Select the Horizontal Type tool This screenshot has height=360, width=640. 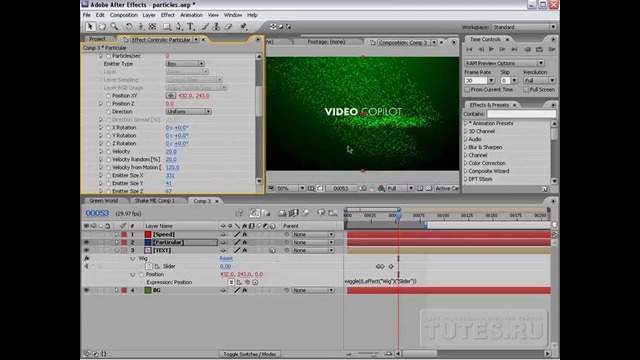191,27
